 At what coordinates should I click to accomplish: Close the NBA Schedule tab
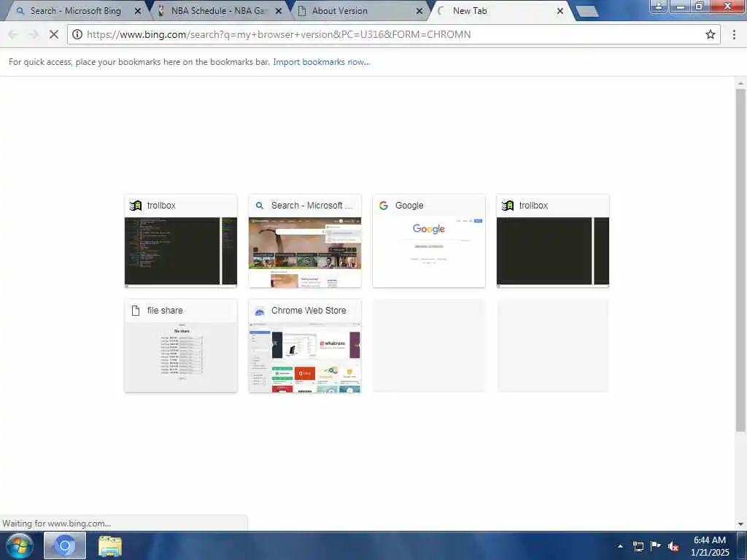click(x=279, y=11)
